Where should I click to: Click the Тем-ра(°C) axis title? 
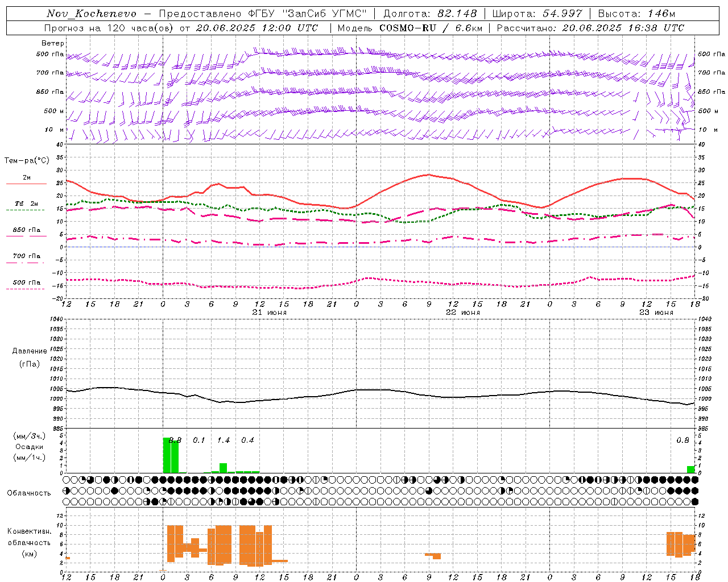(27, 161)
